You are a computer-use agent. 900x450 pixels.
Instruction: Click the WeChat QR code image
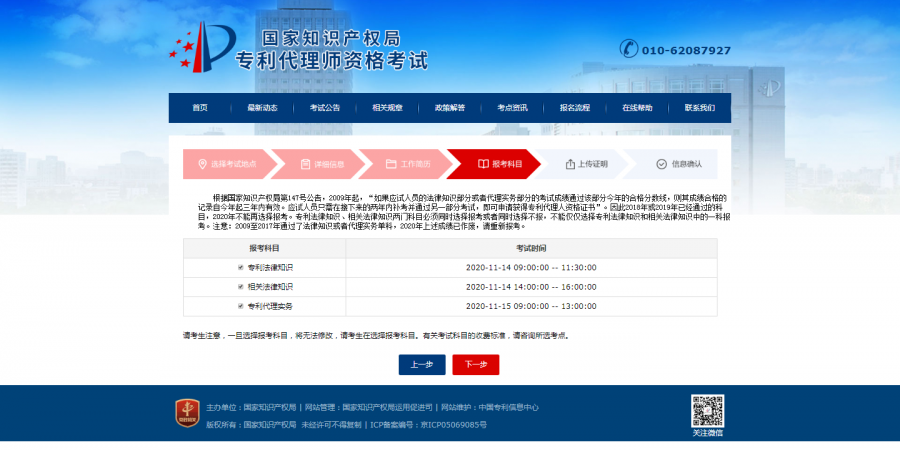coord(707,411)
